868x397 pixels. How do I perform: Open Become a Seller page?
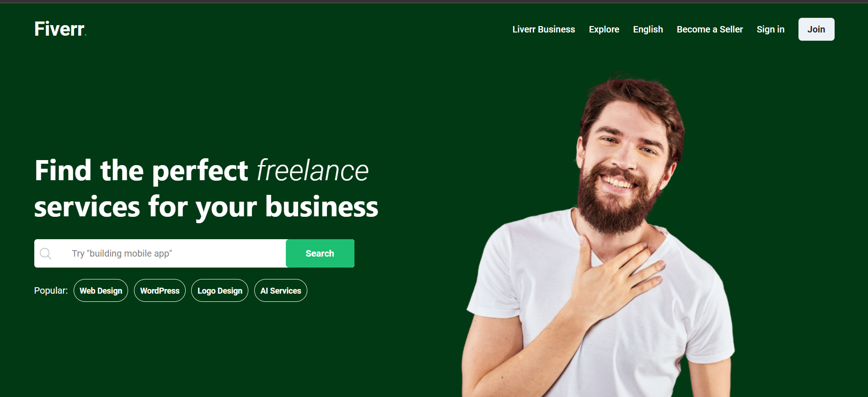point(710,29)
